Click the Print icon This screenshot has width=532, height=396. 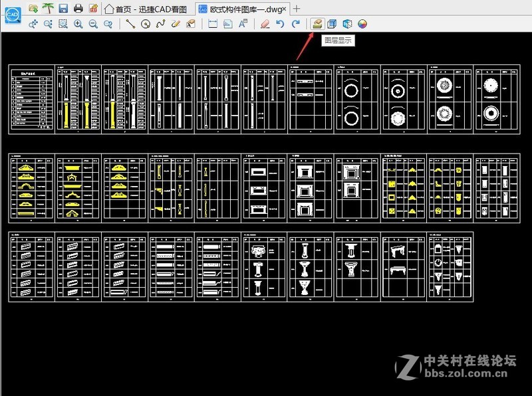78,9
